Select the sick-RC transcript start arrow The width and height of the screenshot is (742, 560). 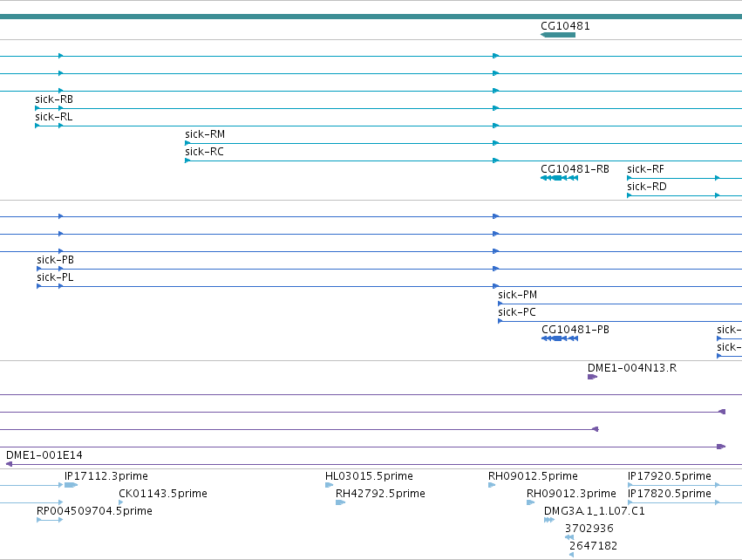coord(187,160)
